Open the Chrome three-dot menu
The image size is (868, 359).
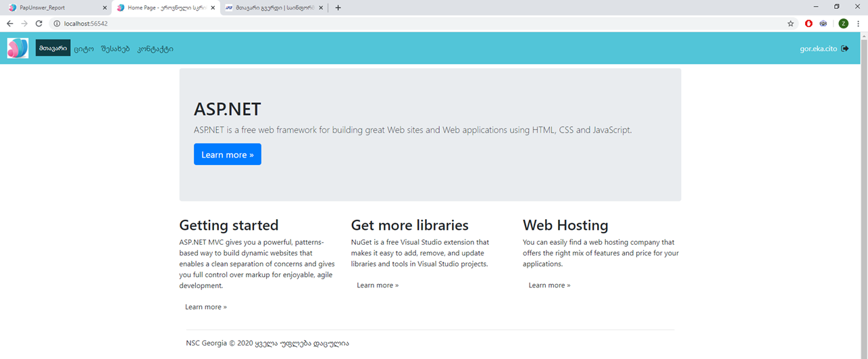(858, 24)
